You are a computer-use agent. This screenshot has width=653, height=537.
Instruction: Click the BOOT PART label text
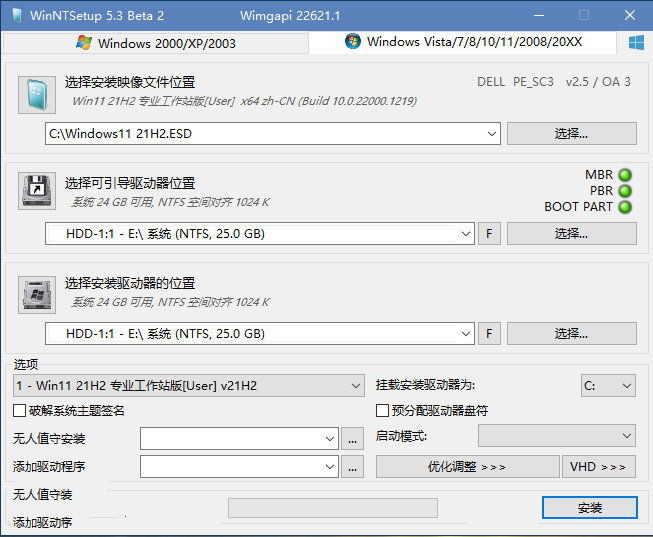(578, 207)
